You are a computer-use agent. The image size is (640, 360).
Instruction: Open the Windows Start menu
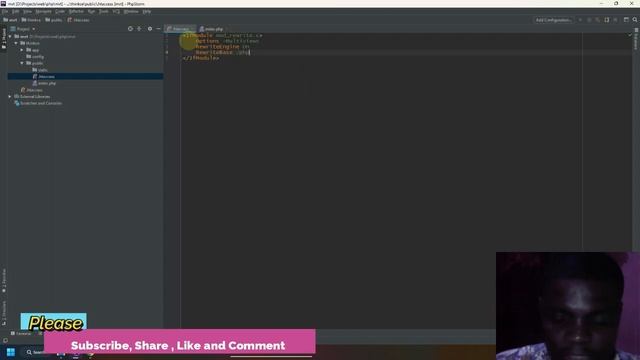[11, 352]
